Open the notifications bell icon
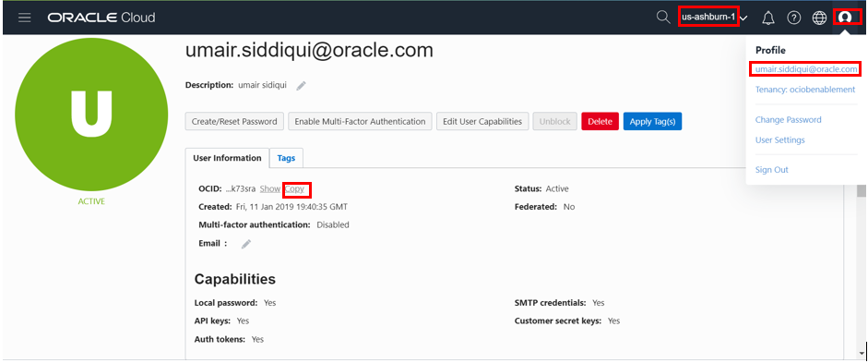Viewport: 868px width, 363px height. pyautogui.click(x=768, y=18)
